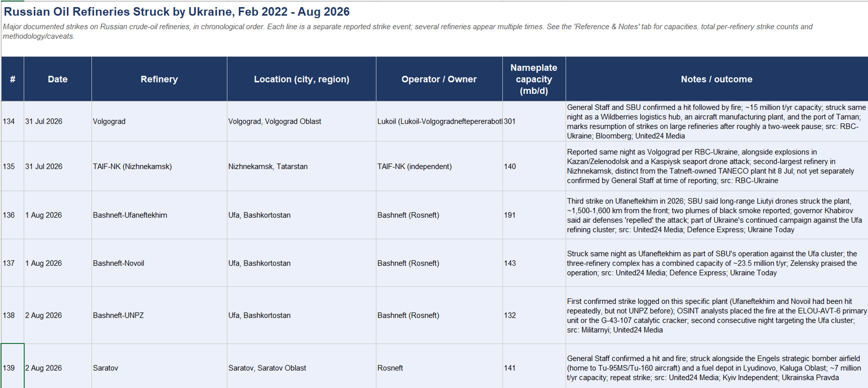This screenshot has height=388, width=868.
Task: Select the '2 Aug 2026' date for Bashneft-UNPZ
Action: tap(58, 315)
